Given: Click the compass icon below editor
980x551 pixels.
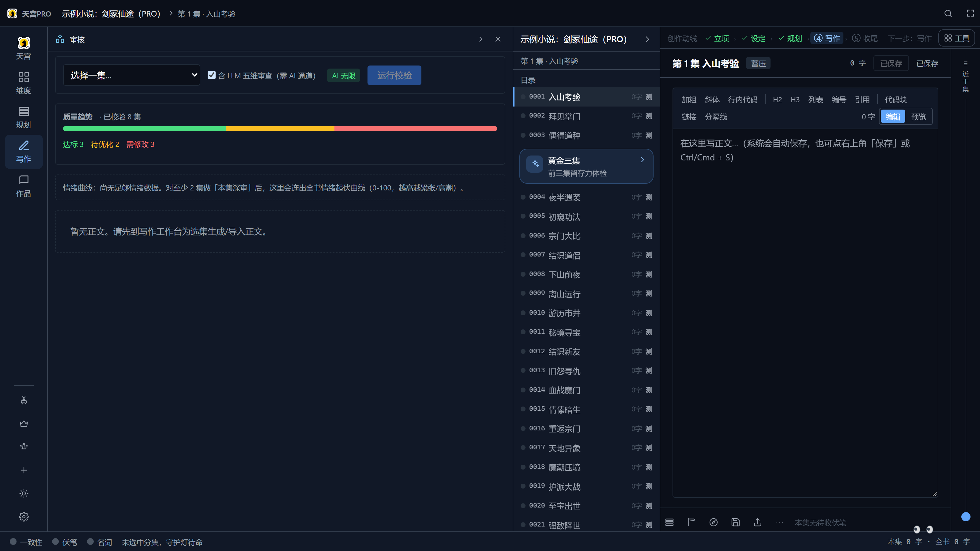Looking at the screenshot, I should click(x=713, y=522).
